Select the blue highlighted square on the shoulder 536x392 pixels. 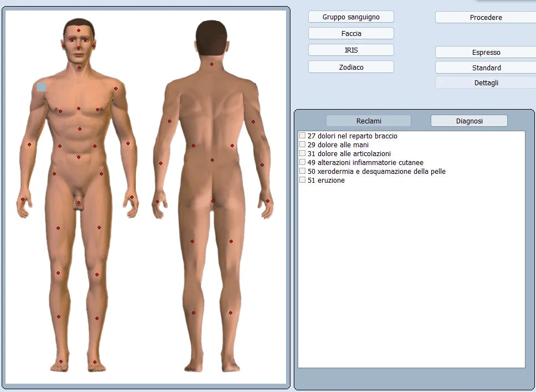[x=42, y=86]
